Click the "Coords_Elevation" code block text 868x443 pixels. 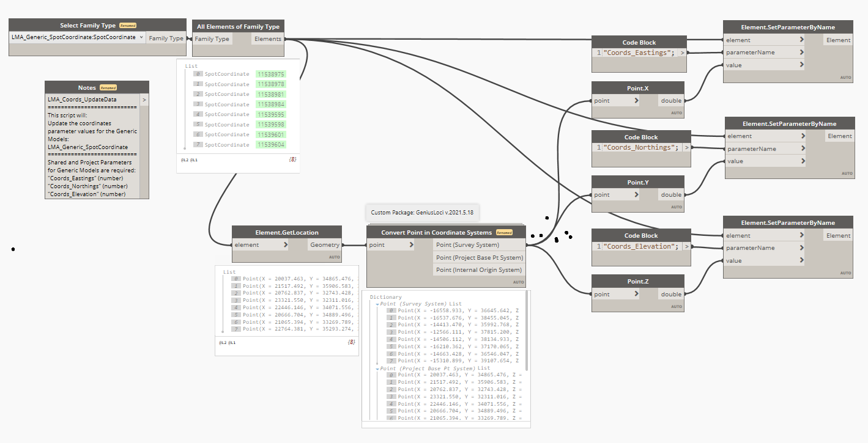click(x=641, y=246)
